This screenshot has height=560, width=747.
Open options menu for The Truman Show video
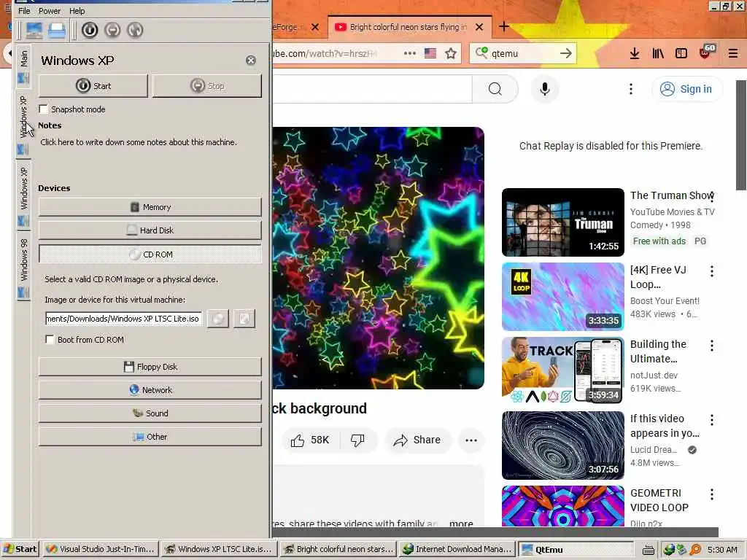pyautogui.click(x=712, y=196)
